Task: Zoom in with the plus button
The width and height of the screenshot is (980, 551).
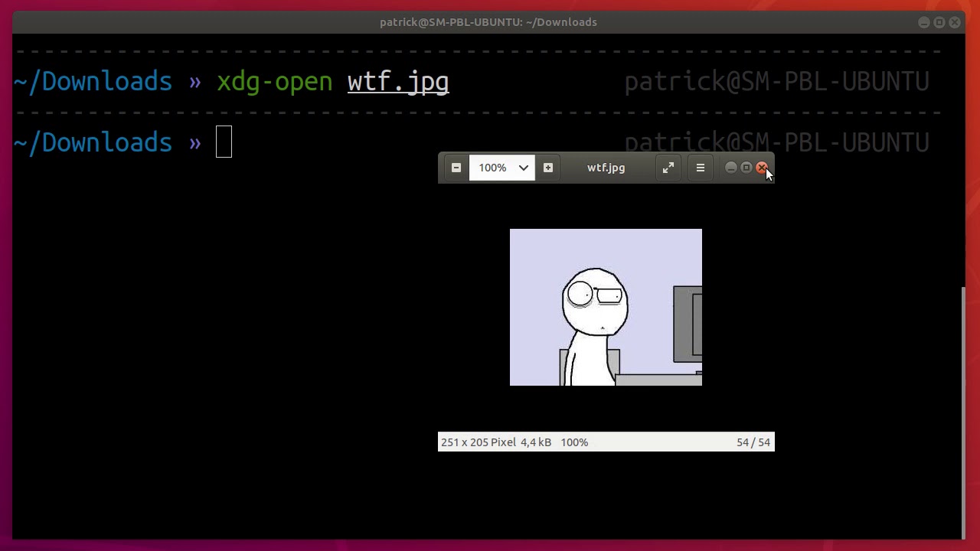Action: (547, 168)
